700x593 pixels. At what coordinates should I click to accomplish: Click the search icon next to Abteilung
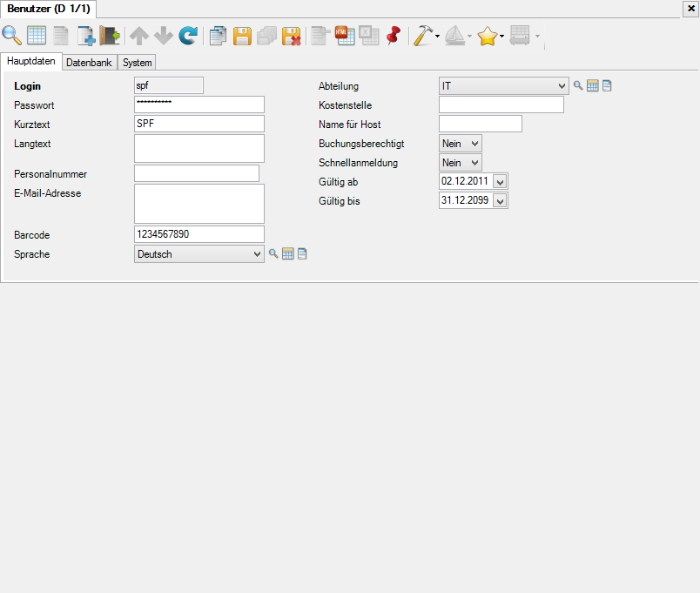[577, 85]
